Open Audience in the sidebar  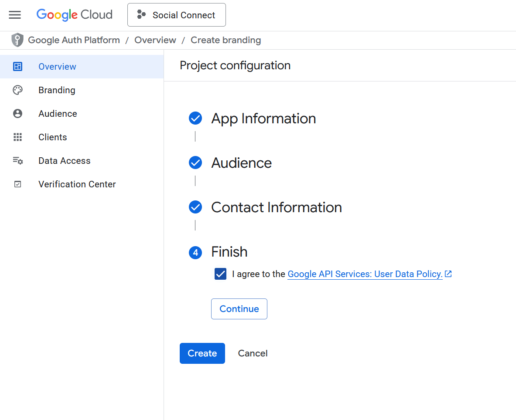click(82, 114)
